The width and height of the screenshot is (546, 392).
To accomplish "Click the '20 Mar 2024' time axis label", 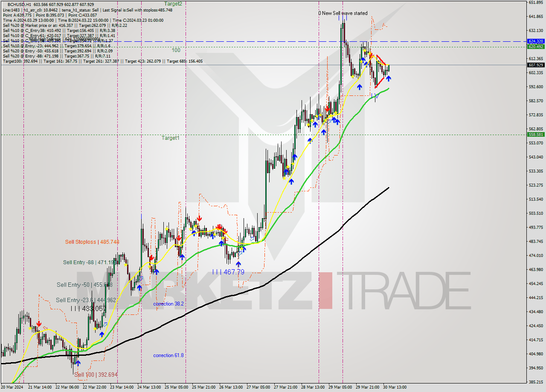I will point(12,387).
